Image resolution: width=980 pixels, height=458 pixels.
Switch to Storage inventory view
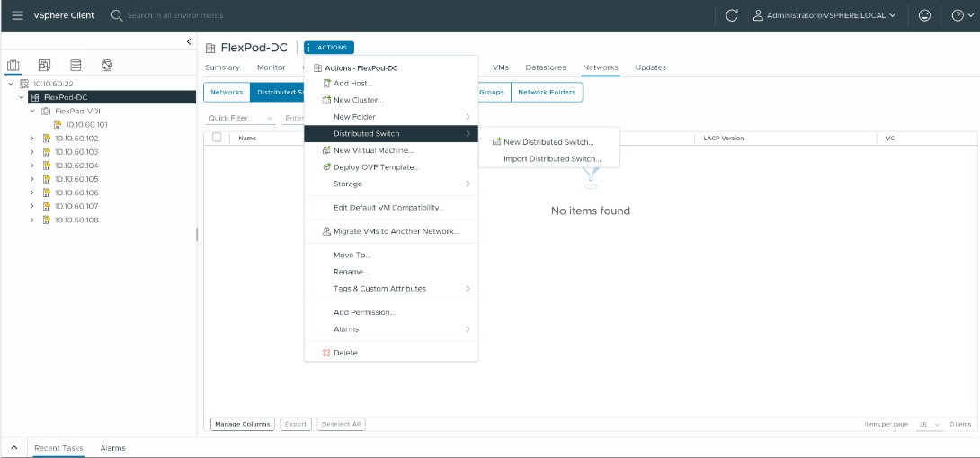coord(76,65)
